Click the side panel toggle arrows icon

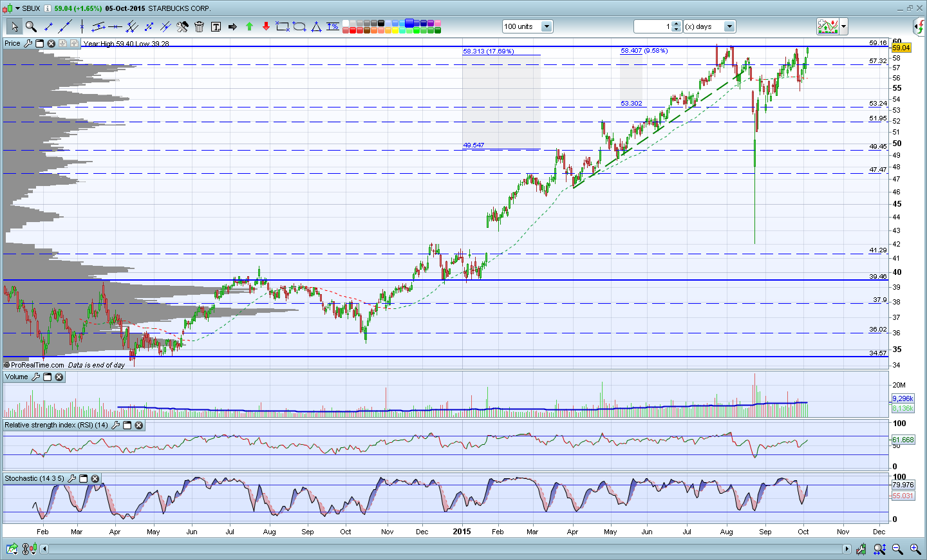919,26
